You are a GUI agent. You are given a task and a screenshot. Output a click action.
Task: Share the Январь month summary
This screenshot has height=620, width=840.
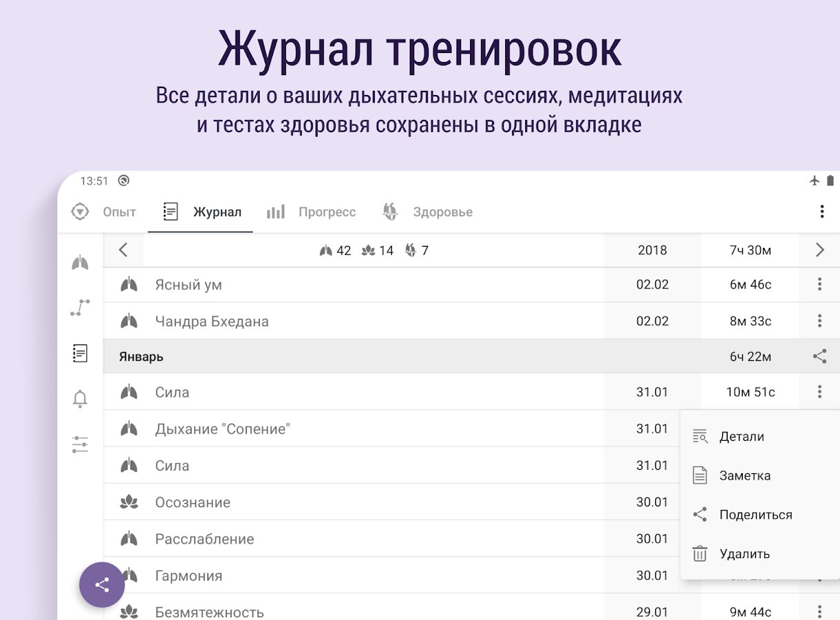[x=819, y=356]
